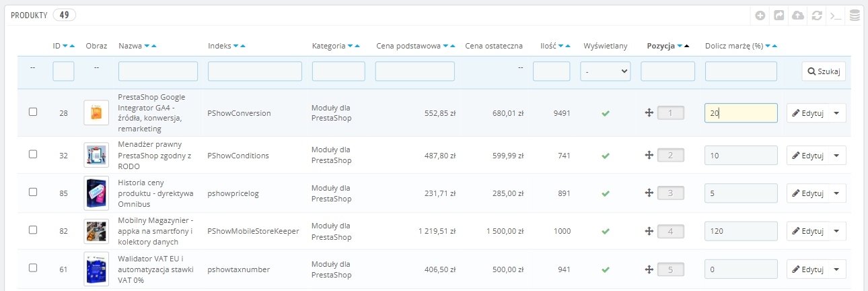The height and width of the screenshot is (291, 868).
Task: Sort Indeks column descending
Action: (236, 46)
